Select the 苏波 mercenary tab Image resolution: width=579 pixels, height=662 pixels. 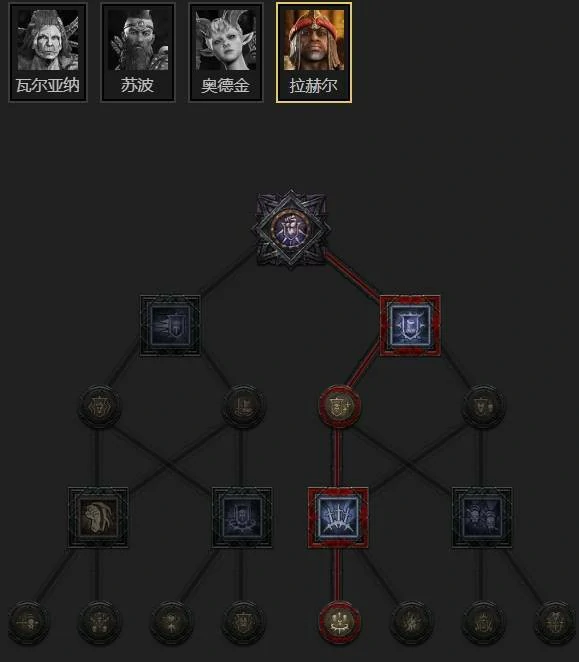[138, 52]
